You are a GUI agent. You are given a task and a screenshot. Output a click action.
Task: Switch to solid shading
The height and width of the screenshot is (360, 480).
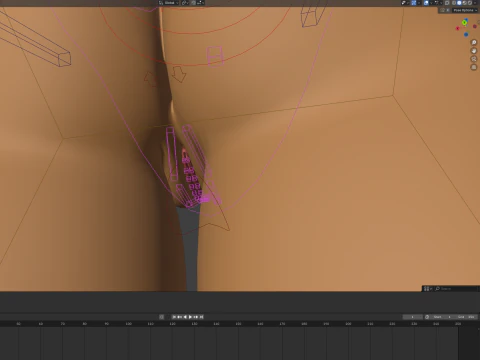coord(459,3)
